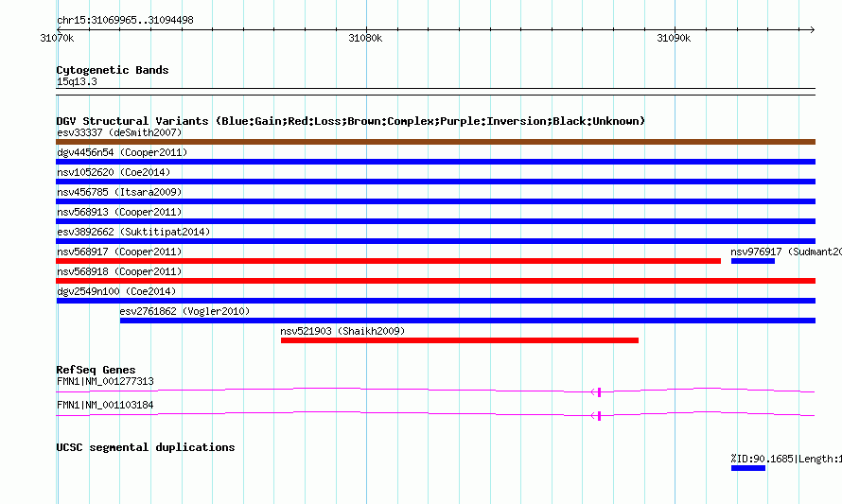Open the nsv568917 (Cooper2011) label
Screen dimensions: 842x504
click(x=119, y=252)
